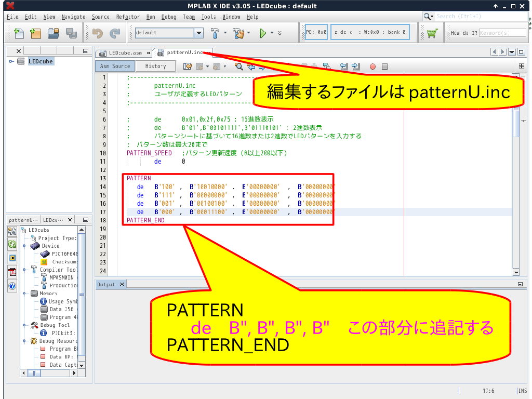Click the green refresh icon in dashboard sidebar
The width and height of the screenshot is (532, 399).
[12, 244]
